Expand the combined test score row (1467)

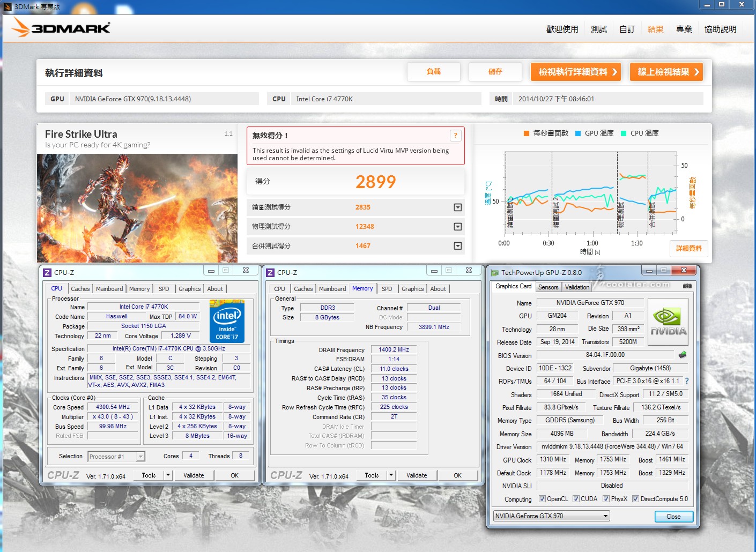pos(458,246)
